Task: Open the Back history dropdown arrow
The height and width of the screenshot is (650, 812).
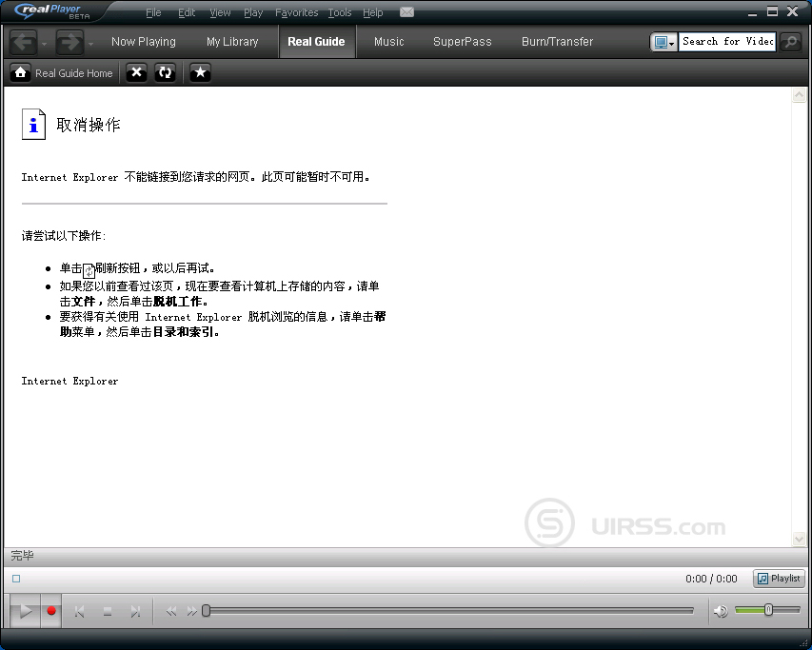Action: click(x=44, y=44)
